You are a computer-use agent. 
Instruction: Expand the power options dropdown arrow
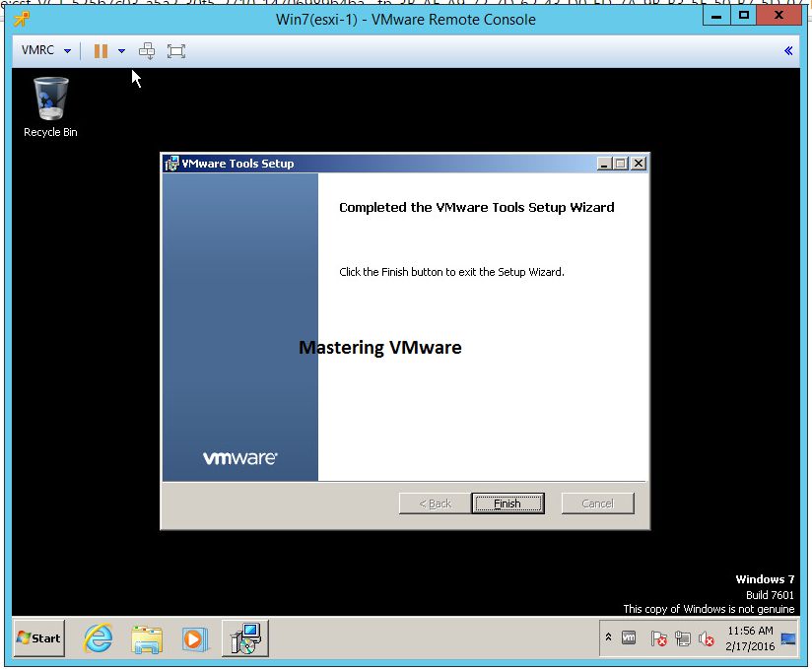coord(121,50)
